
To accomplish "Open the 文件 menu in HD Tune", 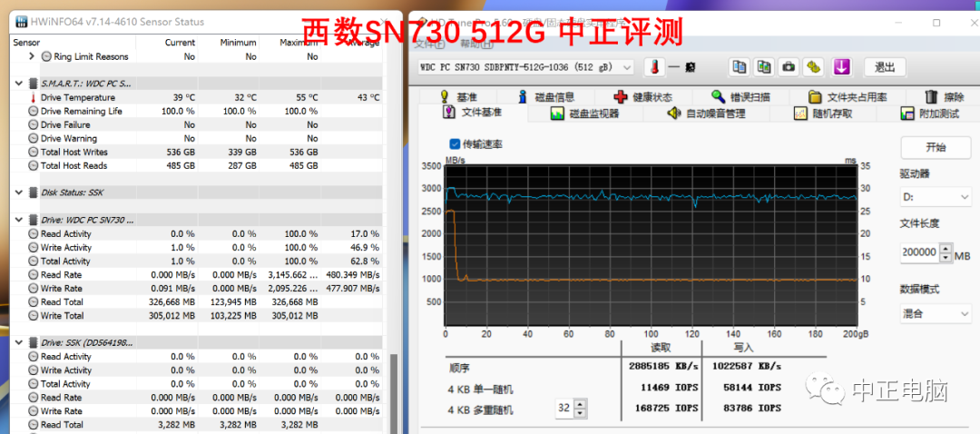I will (429, 44).
